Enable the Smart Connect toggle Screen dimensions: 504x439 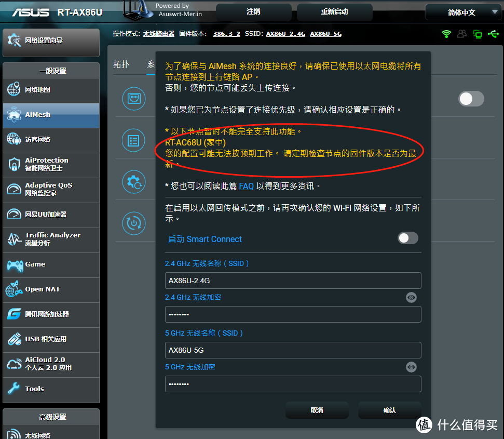(407, 238)
